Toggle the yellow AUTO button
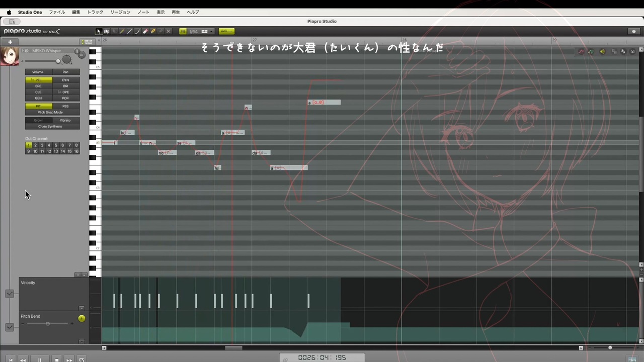The height and width of the screenshot is (362, 644). pyautogui.click(x=226, y=31)
